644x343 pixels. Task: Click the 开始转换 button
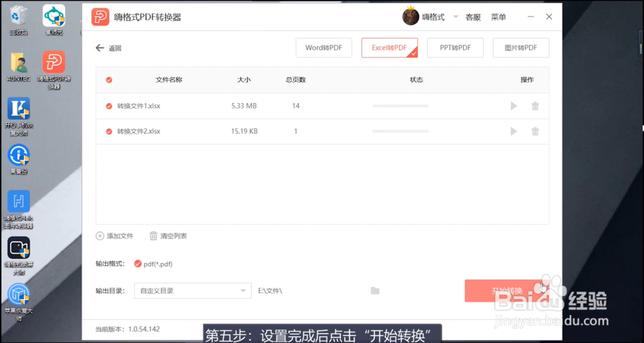click(x=507, y=291)
